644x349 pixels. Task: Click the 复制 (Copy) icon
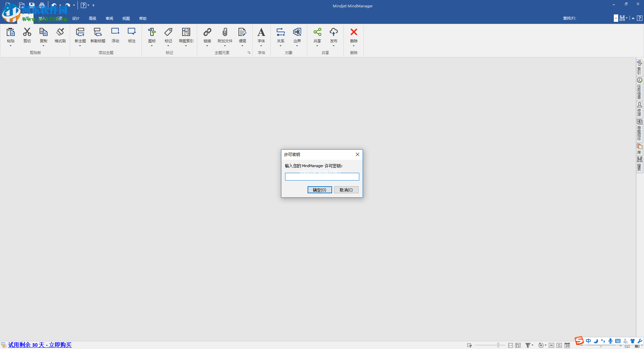coord(44,32)
